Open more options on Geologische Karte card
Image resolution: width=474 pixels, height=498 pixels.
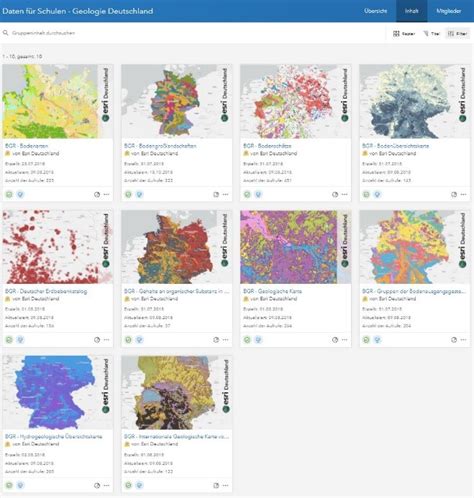point(345,340)
